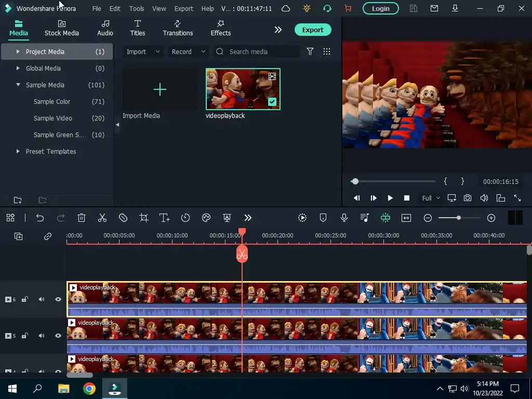Click the Export button
Viewport: 532px width, 399px height.
click(x=313, y=30)
